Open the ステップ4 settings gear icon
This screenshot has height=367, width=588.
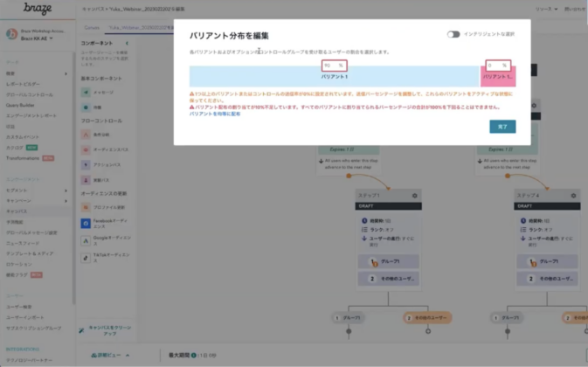coord(572,196)
